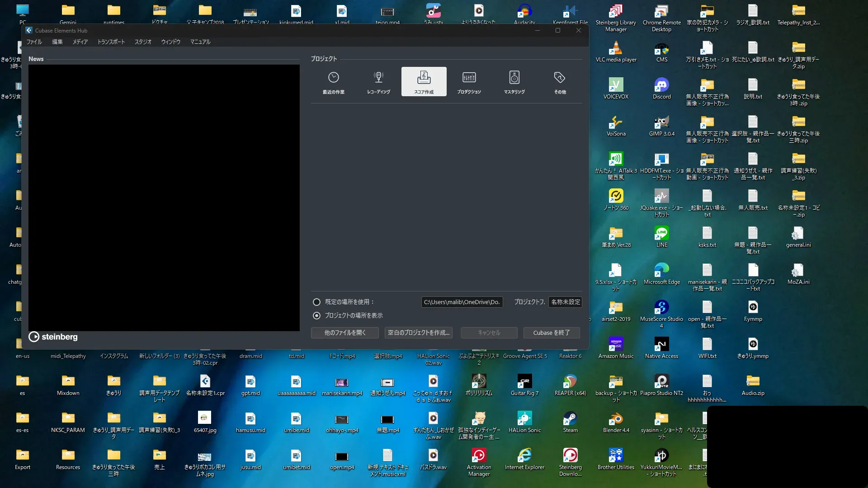Select the レコーディング microphone category icon
Screen dimensions: 868x488
[x=378, y=78]
